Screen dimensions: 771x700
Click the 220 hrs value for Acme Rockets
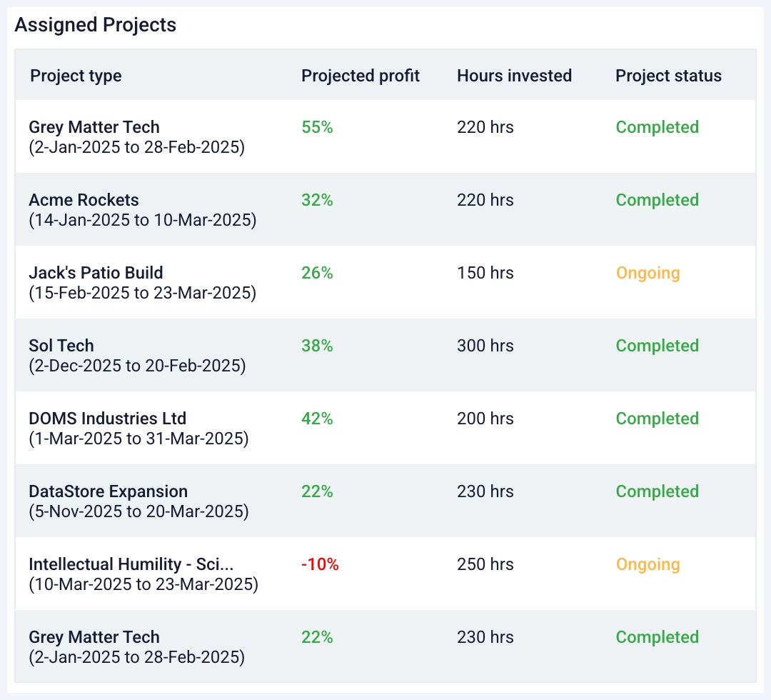485,200
